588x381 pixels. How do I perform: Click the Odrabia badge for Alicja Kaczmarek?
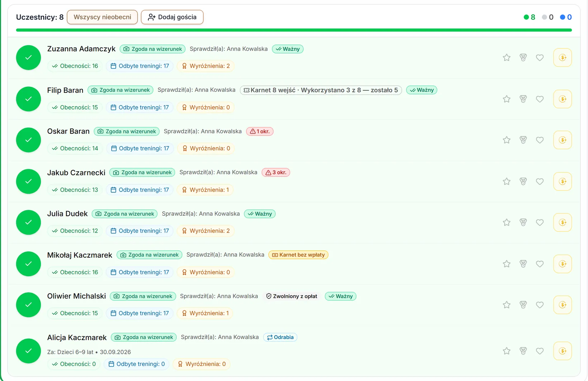(280, 337)
